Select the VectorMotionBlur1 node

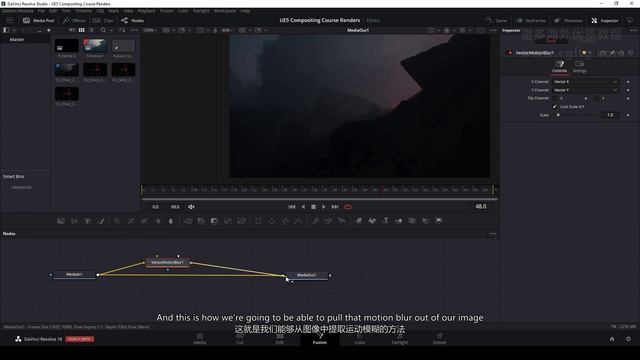pos(167,262)
